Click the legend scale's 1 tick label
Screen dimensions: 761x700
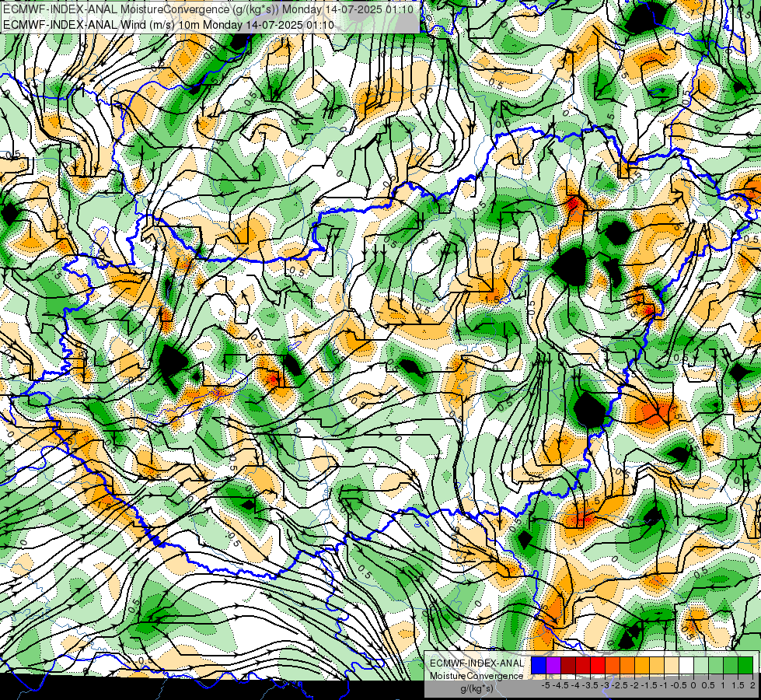point(723,685)
